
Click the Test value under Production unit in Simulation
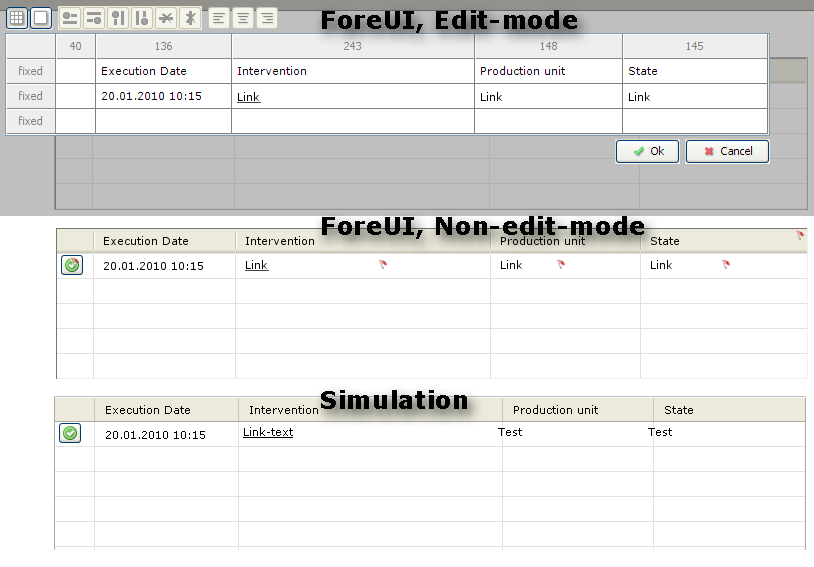(x=510, y=432)
